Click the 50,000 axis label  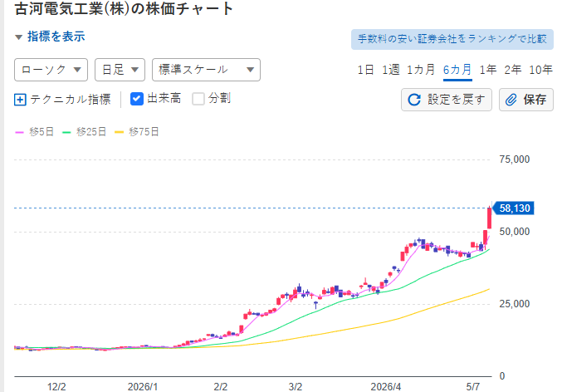[515, 232]
